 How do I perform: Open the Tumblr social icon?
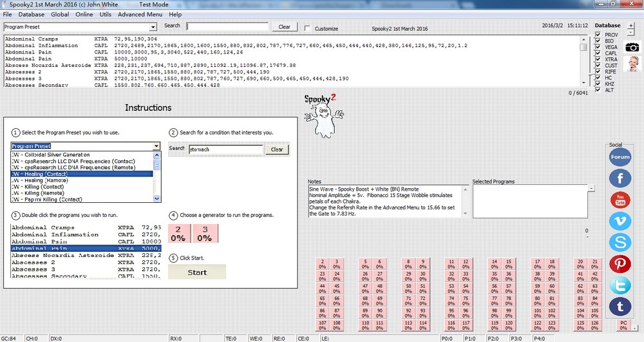point(620,307)
